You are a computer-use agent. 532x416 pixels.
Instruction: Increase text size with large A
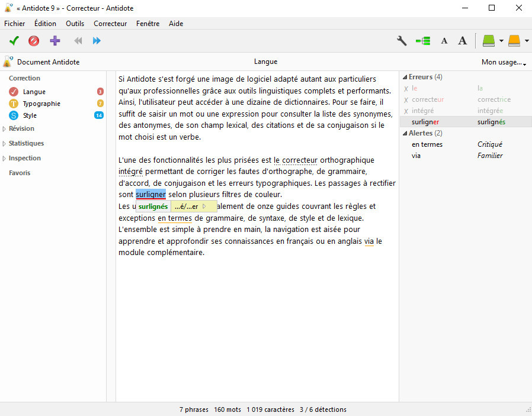(x=462, y=41)
